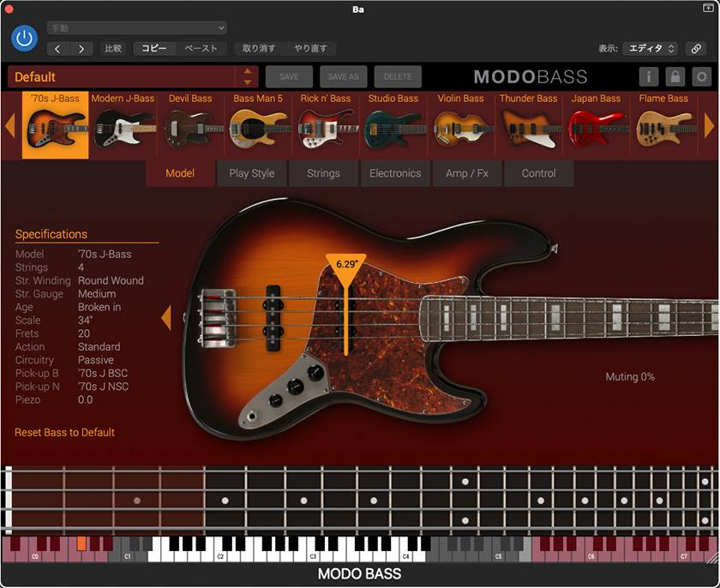Image resolution: width=720 pixels, height=588 pixels.
Task: Click the Specifications heading
Action: pyautogui.click(x=51, y=234)
